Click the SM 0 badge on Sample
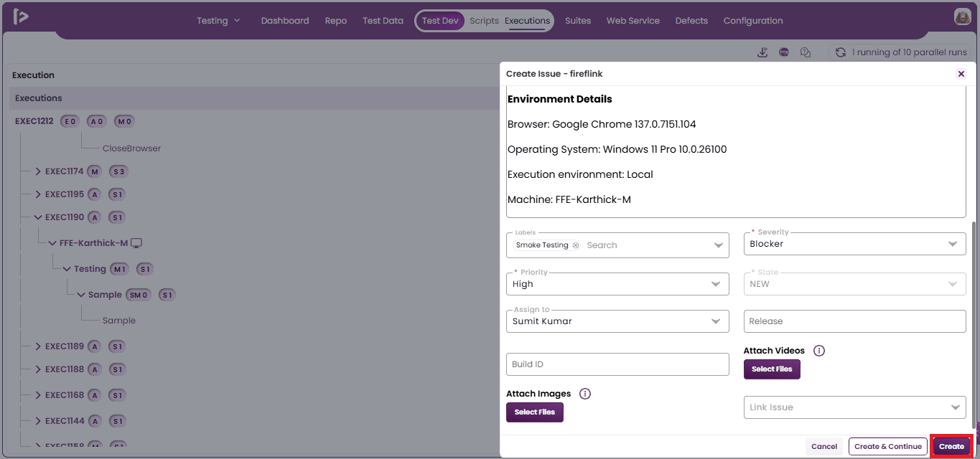 [139, 295]
